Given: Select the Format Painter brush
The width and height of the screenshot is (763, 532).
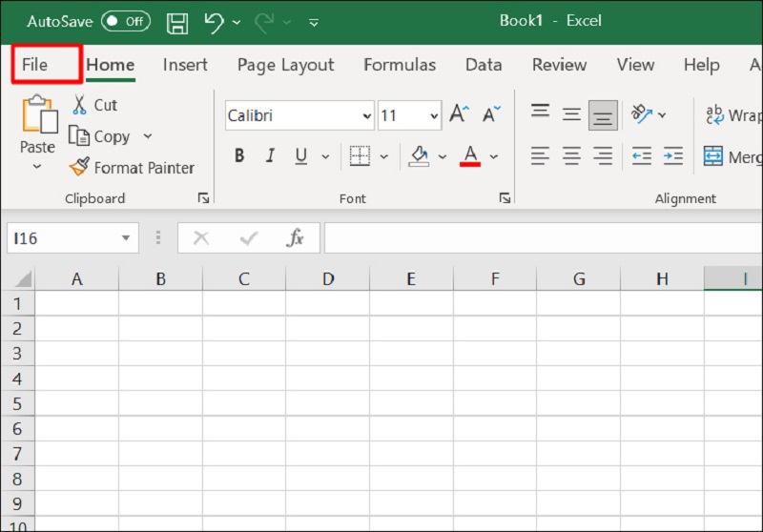Looking at the screenshot, I should click(79, 168).
